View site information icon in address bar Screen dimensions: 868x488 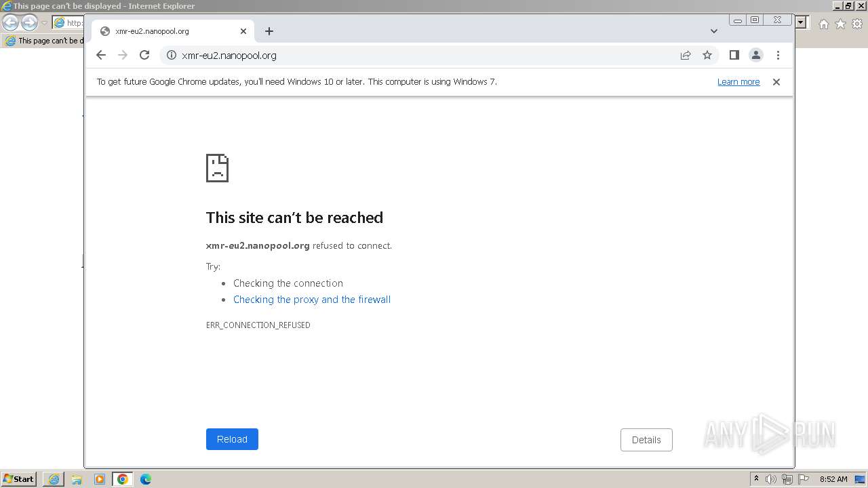click(172, 56)
